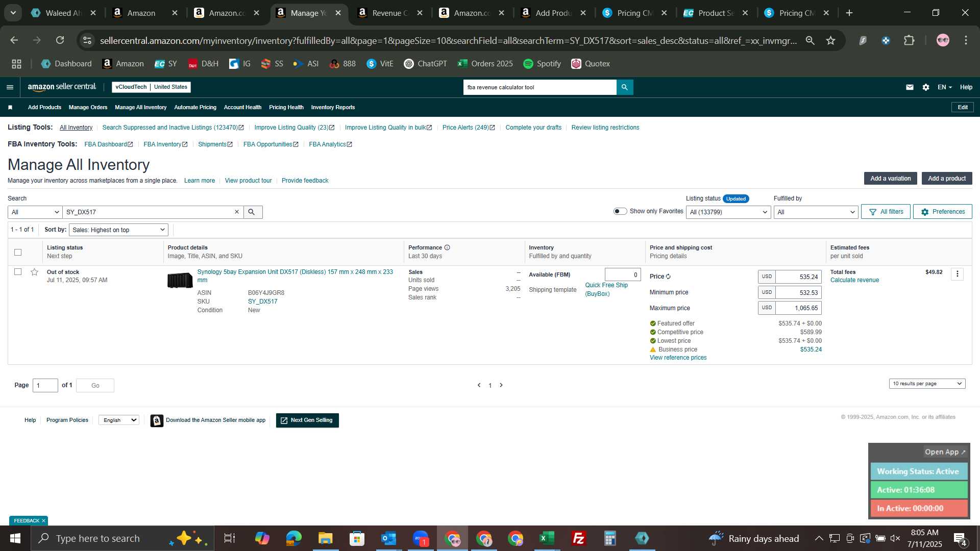Go to next page arrow

coord(501,385)
